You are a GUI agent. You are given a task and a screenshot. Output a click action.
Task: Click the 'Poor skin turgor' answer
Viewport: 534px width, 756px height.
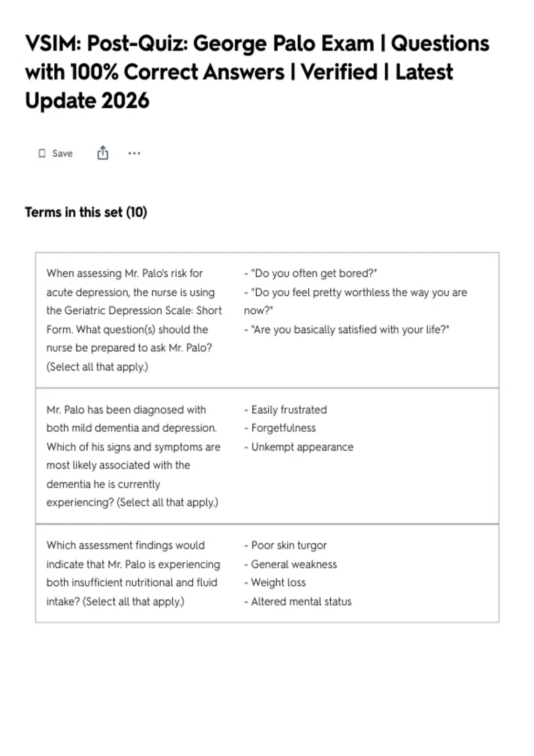click(x=285, y=545)
